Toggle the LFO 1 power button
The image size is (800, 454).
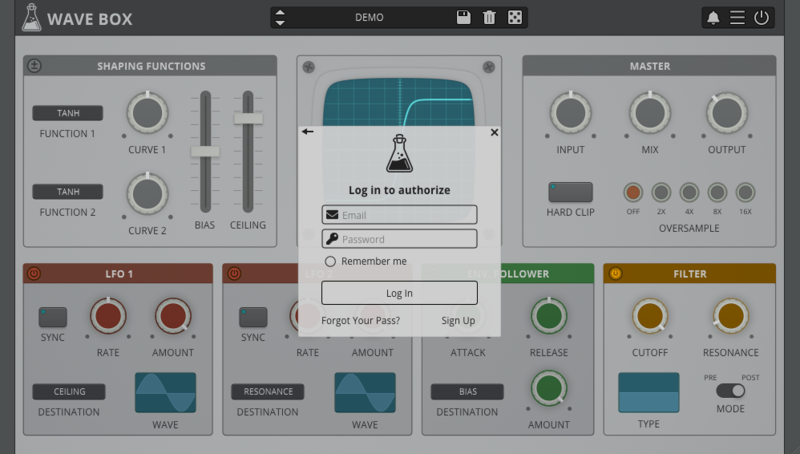pos(34,274)
